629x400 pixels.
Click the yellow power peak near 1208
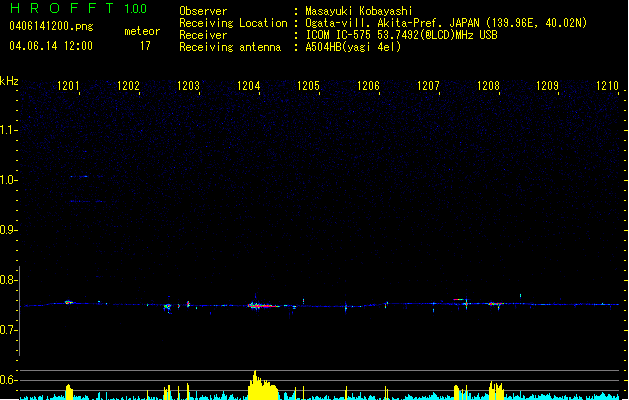click(496, 390)
